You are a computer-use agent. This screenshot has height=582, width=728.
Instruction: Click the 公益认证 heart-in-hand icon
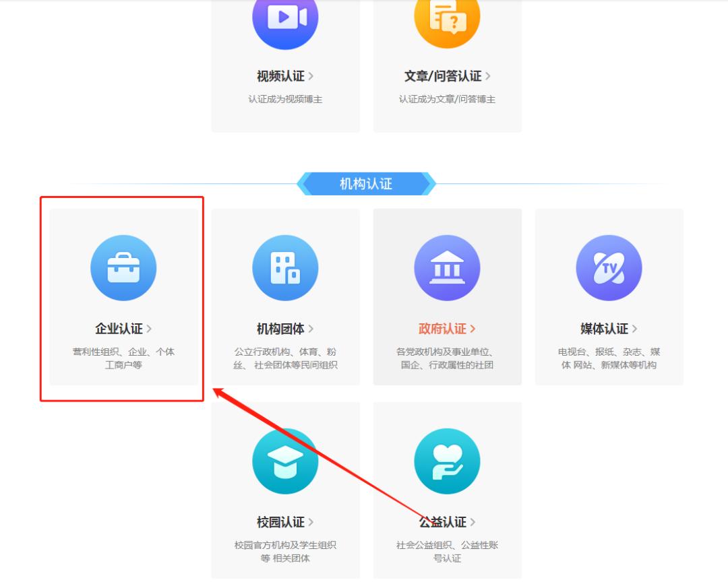447,460
